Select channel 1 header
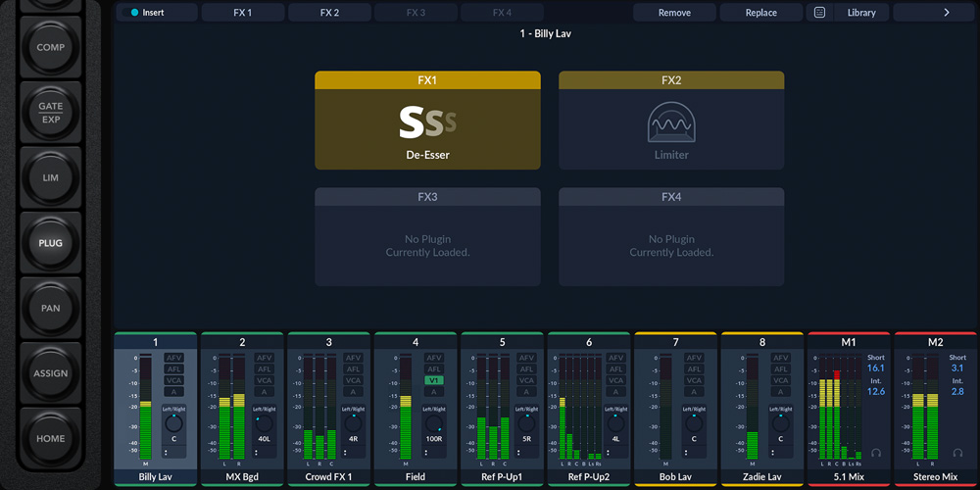The image size is (980, 490). 156,342
